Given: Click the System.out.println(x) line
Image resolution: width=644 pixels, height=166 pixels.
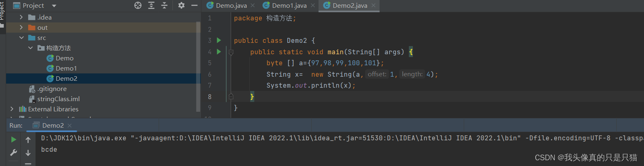Looking at the screenshot, I should pos(311,85).
